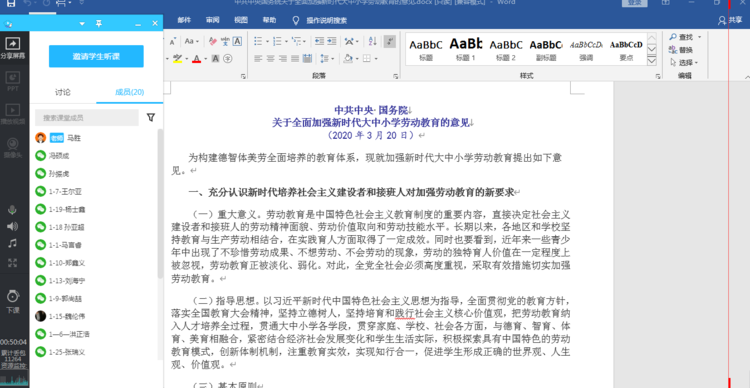This screenshot has width=750, height=388.
Task: Open the Help (帮助) ribbon tab
Action: coord(269,20)
